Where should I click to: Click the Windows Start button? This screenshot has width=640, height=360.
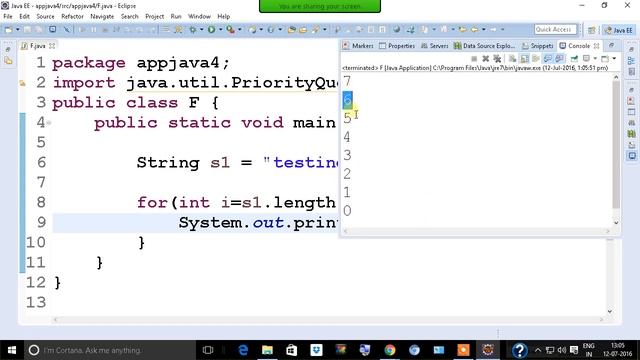(12, 350)
